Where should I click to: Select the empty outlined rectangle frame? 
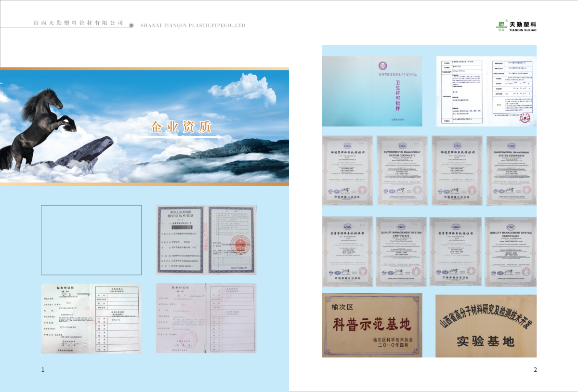(x=91, y=240)
